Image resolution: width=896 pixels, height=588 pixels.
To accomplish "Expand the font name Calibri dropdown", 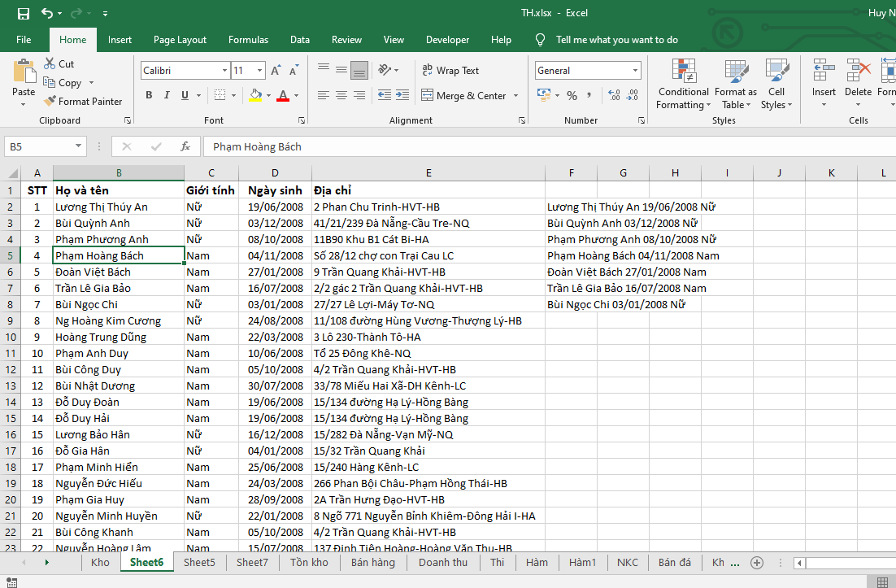I will [224, 71].
